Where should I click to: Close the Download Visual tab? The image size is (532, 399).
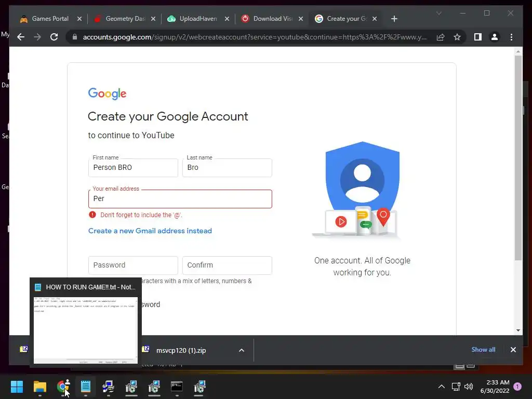click(301, 19)
